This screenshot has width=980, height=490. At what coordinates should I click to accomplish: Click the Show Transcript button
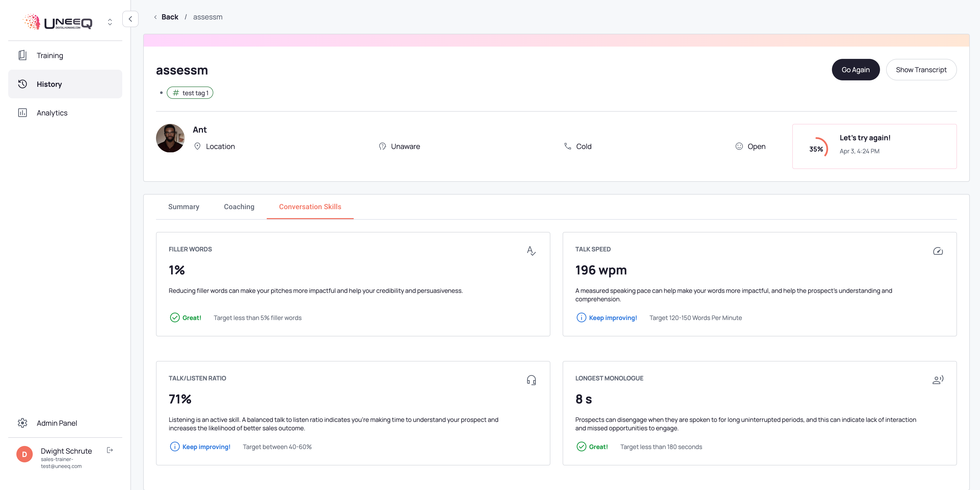click(921, 70)
